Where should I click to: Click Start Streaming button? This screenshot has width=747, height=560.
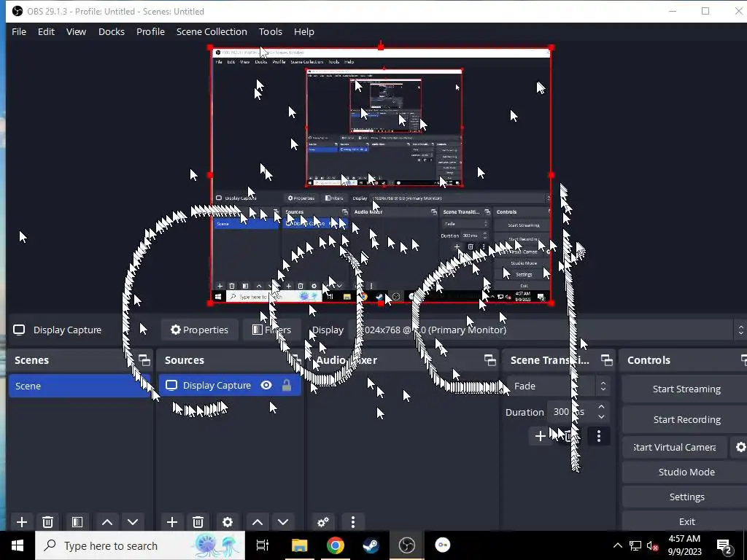[686, 389]
